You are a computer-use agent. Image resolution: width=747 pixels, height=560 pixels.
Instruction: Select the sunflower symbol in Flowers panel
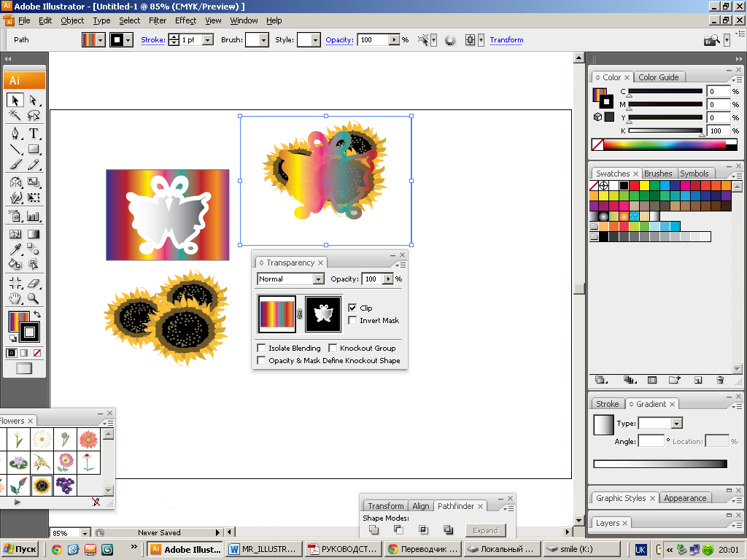click(42, 485)
